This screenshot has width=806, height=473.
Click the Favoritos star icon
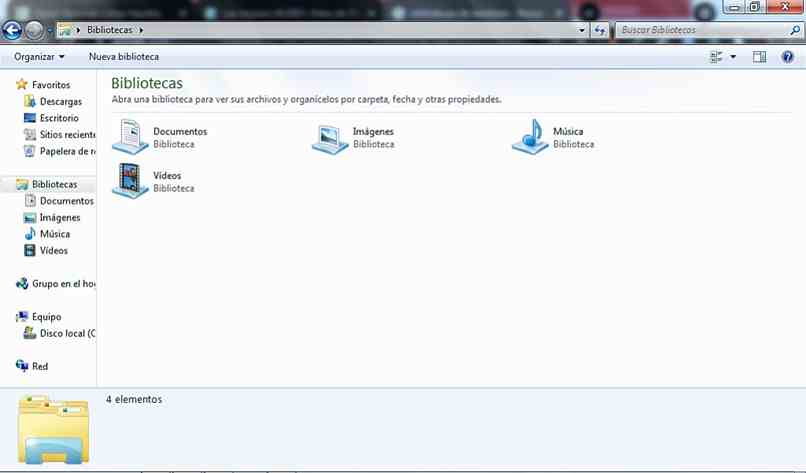click(22, 84)
